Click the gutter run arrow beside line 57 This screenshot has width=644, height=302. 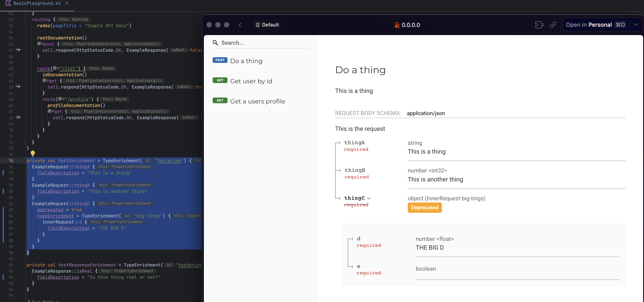18,50
